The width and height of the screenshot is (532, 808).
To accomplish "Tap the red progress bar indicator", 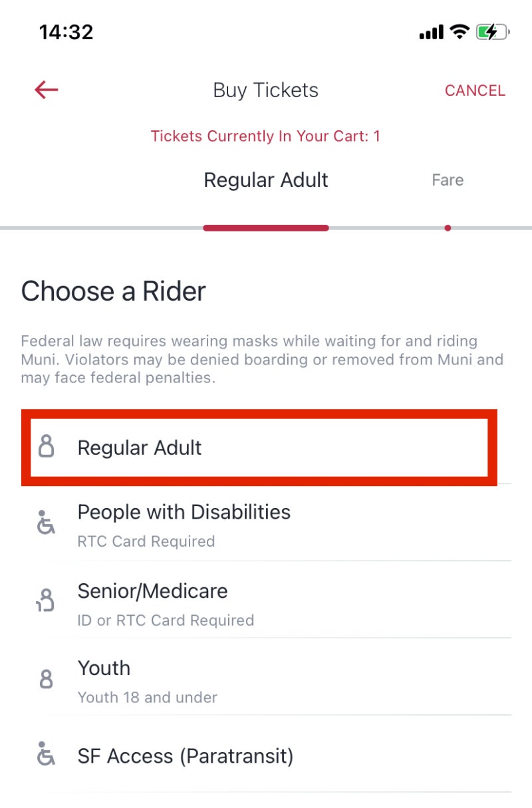I will click(x=266, y=228).
